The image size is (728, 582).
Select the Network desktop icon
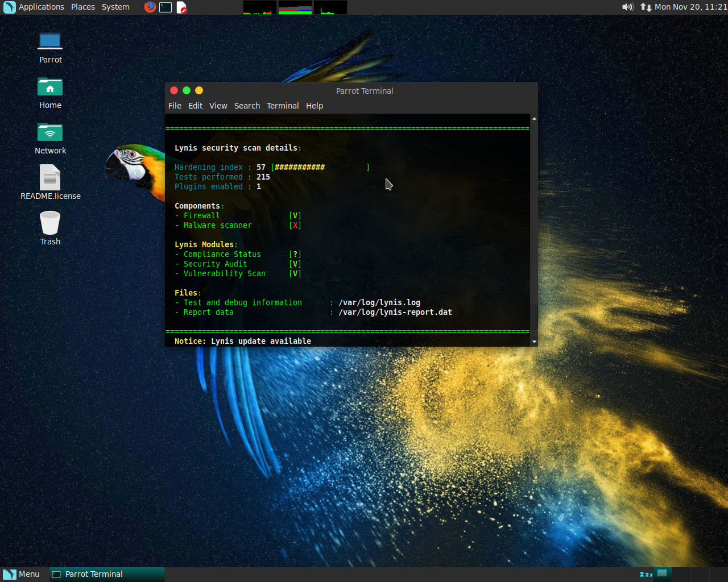pyautogui.click(x=50, y=139)
